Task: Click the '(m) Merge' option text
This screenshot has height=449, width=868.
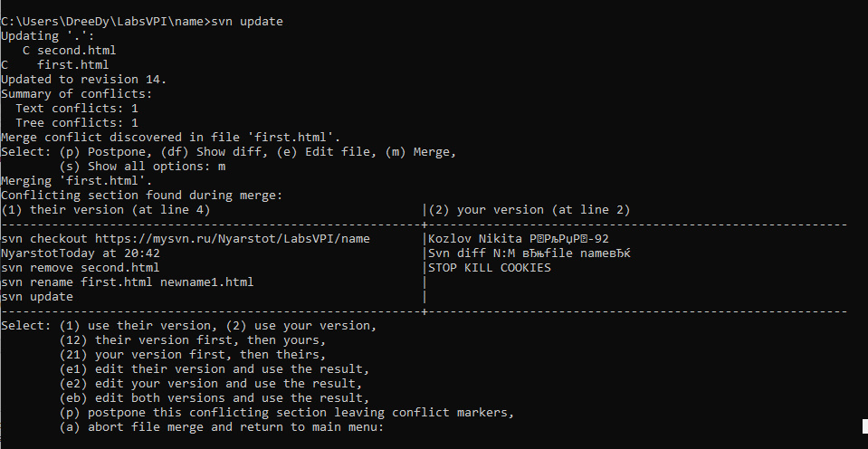Action: [x=420, y=152]
